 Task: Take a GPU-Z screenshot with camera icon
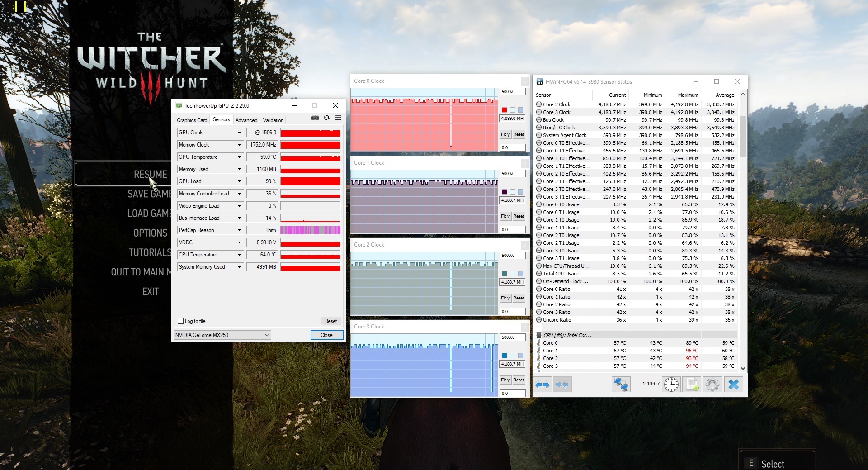point(315,118)
